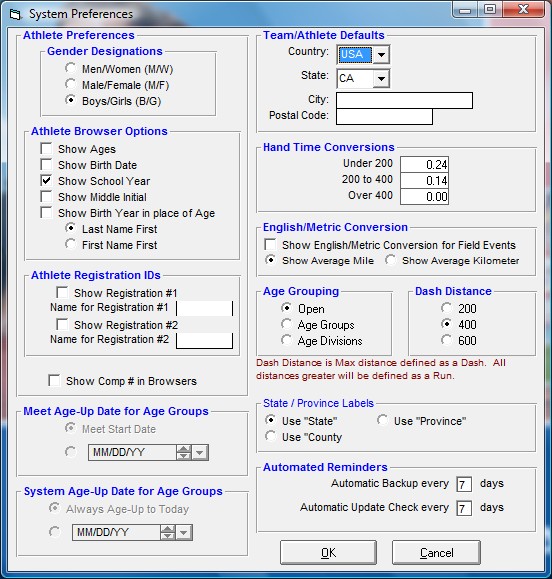
Task: Click the Name for Registration #1 field
Action: tap(205, 308)
